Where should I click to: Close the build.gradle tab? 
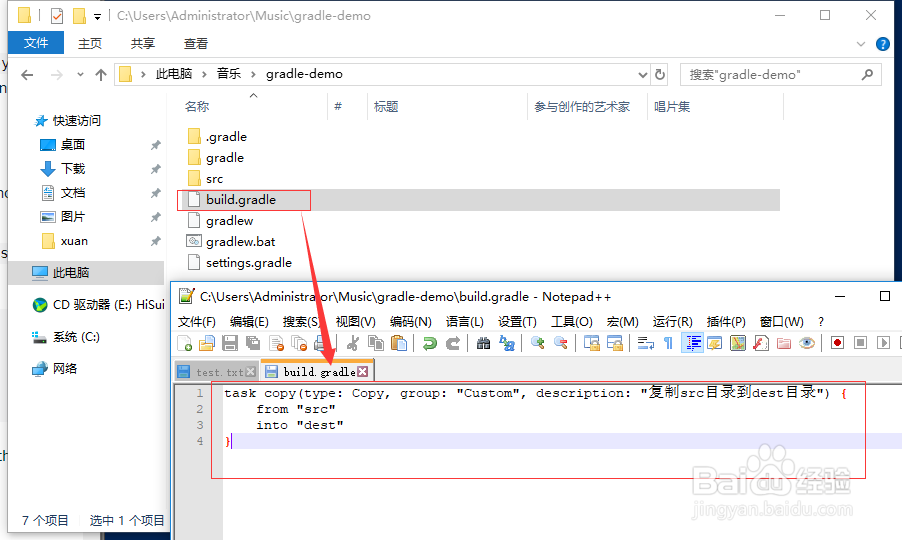tap(362, 372)
